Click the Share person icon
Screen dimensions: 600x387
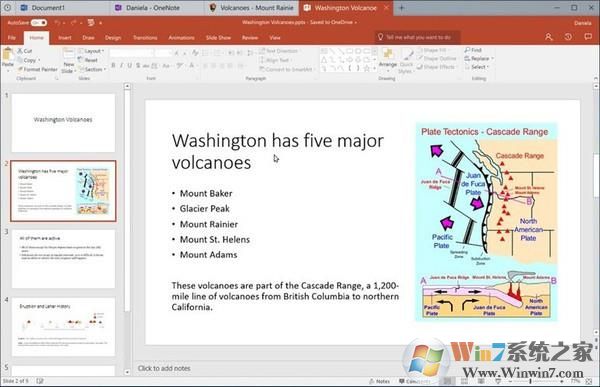pos(548,37)
